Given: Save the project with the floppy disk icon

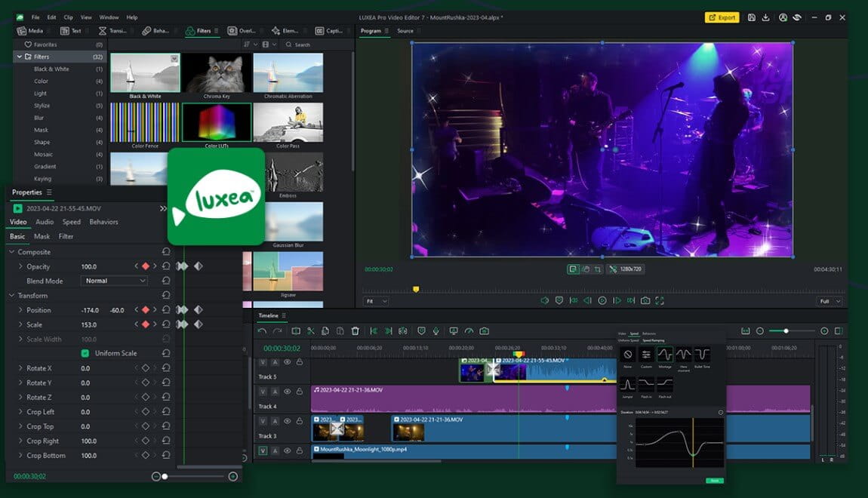Looking at the screenshot, I should [751, 17].
